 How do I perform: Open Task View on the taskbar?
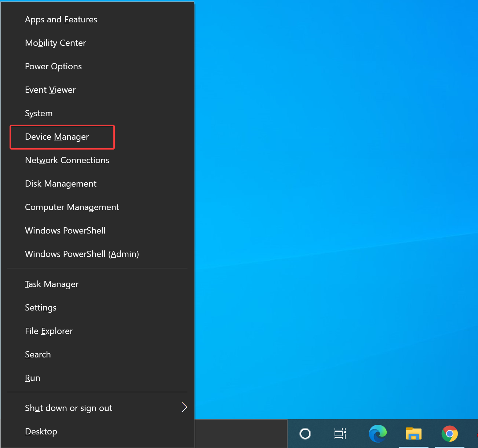pyautogui.click(x=340, y=434)
